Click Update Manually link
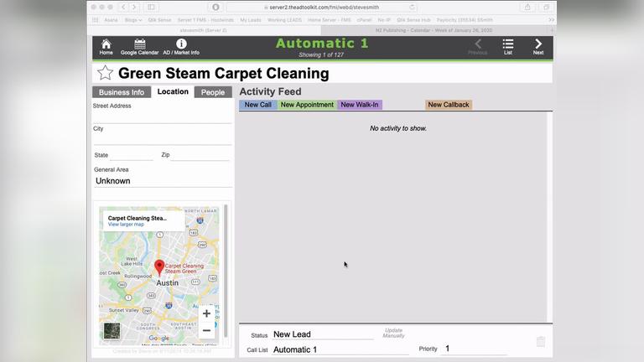 pos(393,333)
